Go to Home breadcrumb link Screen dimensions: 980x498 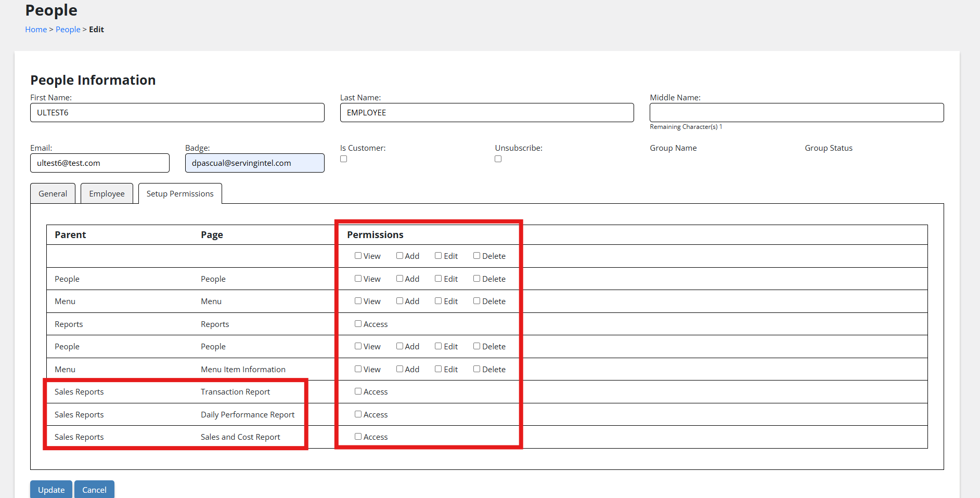click(36, 30)
